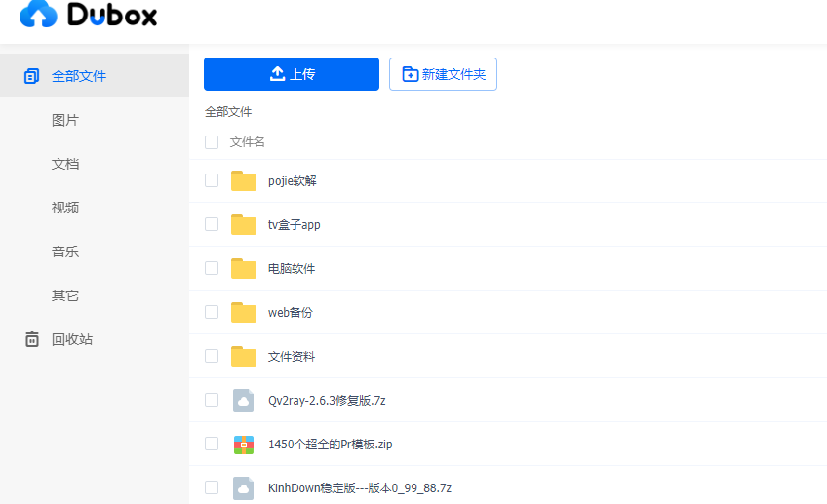
Task: Click the tv盒子app folder icon
Action: pyautogui.click(x=244, y=224)
